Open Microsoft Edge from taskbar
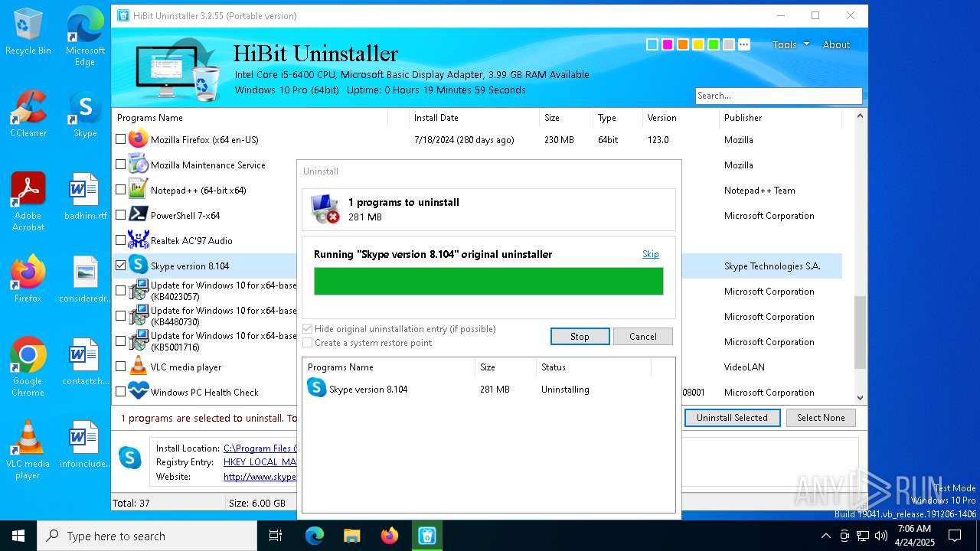 314,536
